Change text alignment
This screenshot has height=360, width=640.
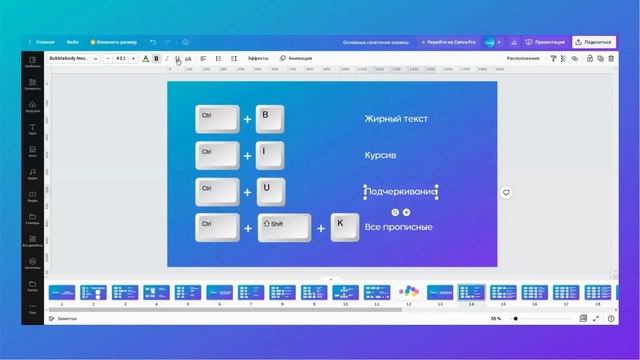click(x=203, y=59)
